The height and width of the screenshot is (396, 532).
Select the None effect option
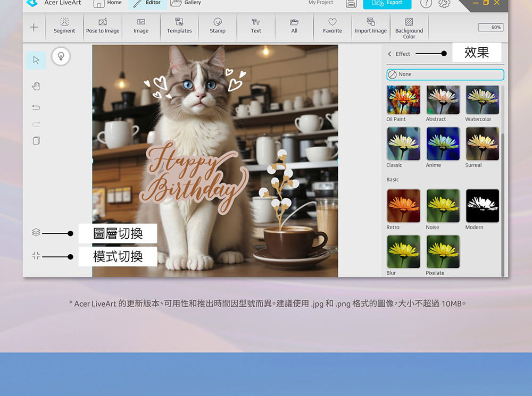445,74
